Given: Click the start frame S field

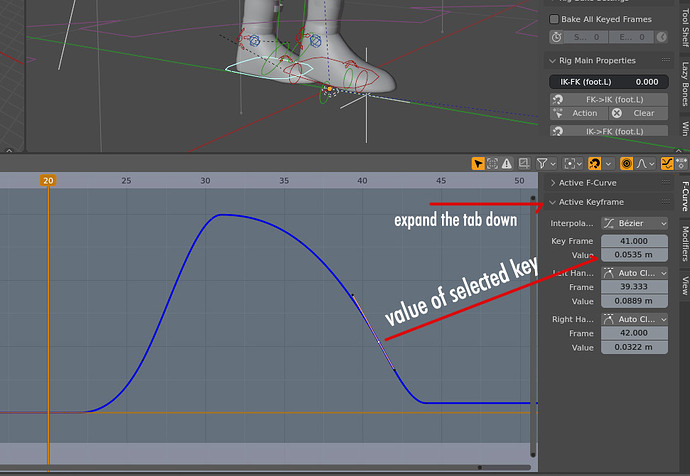Looking at the screenshot, I should click(586, 37).
